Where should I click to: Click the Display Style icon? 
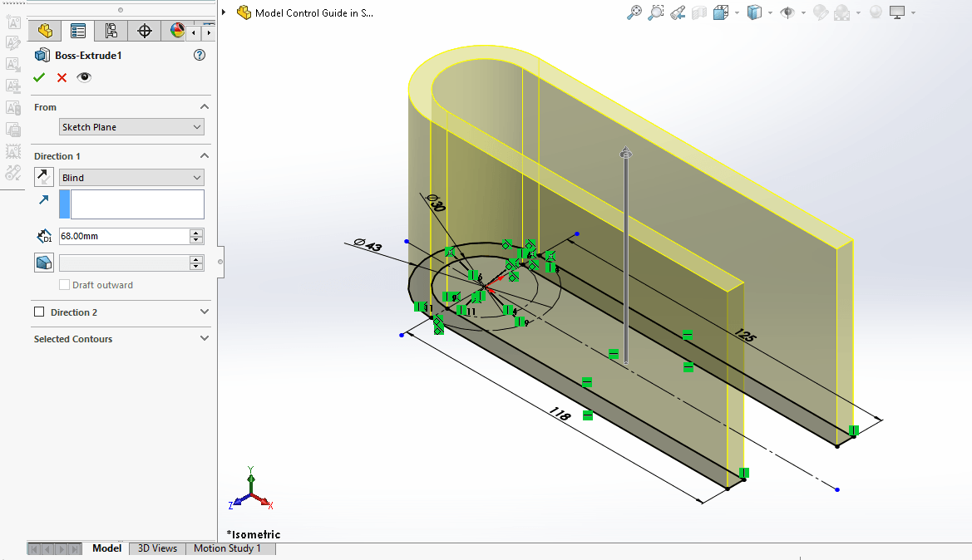click(755, 12)
